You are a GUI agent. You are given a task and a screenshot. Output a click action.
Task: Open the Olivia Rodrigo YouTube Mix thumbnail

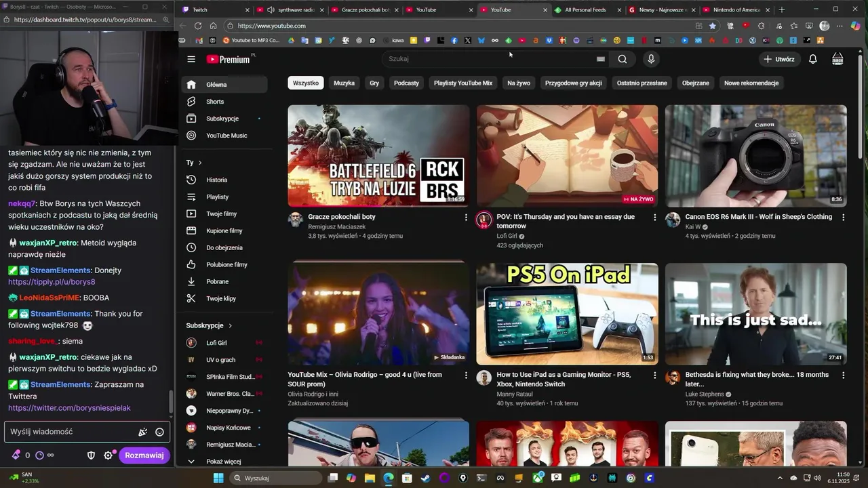point(378,314)
